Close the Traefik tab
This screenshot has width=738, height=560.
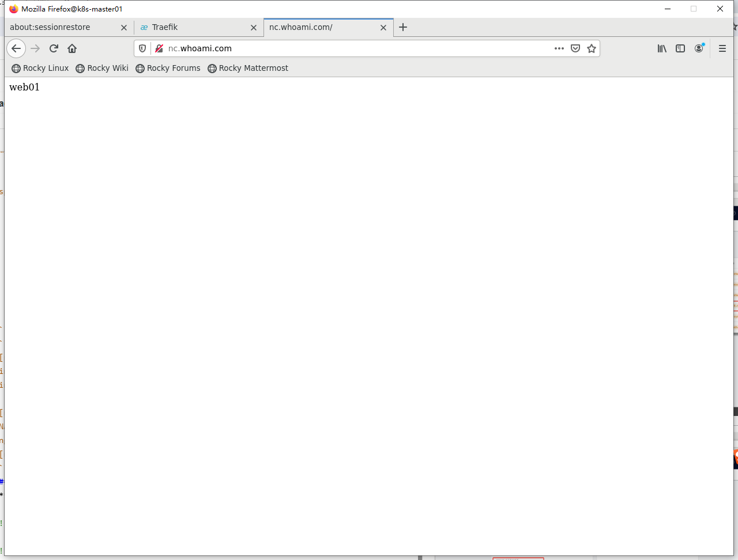point(254,28)
